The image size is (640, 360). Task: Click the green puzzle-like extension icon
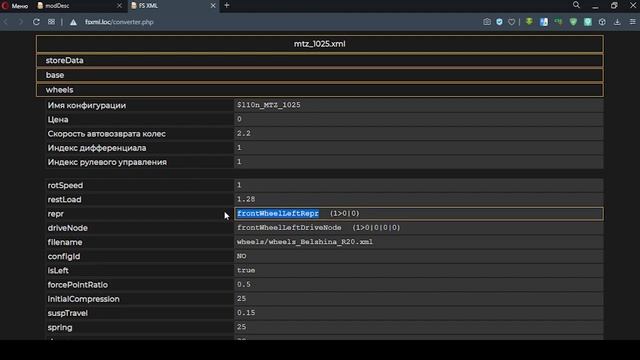tap(558, 22)
